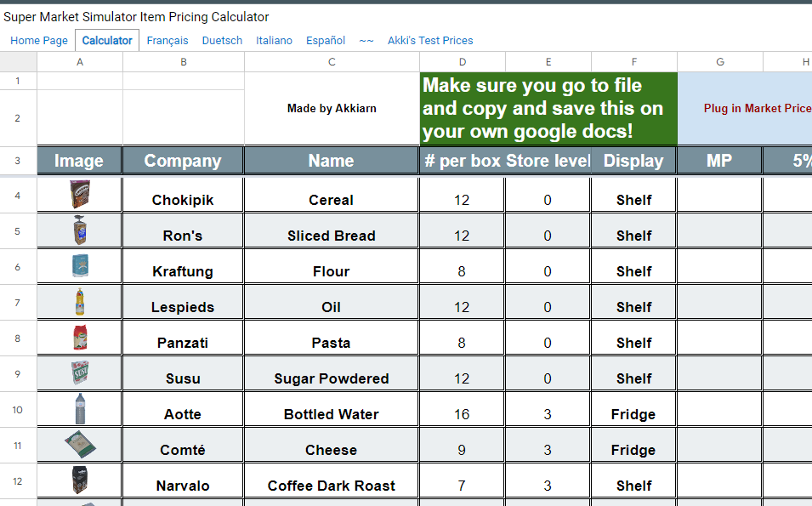Switch to the Italiano tab
The image size is (812, 506).
tap(274, 40)
